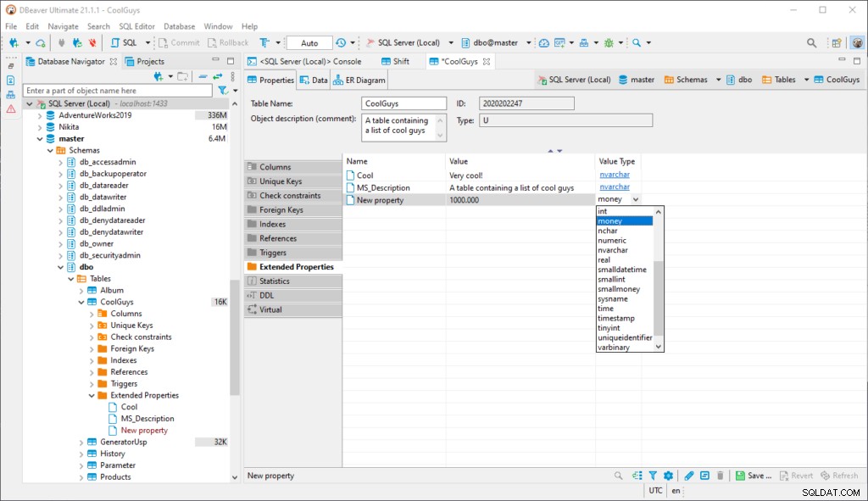Switch to the Data tab
This screenshot has height=501, width=868.
coord(314,81)
